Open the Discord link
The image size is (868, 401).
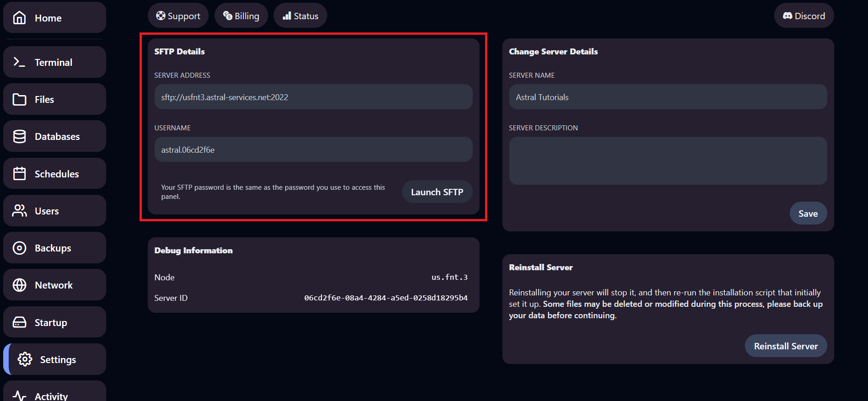pos(803,16)
